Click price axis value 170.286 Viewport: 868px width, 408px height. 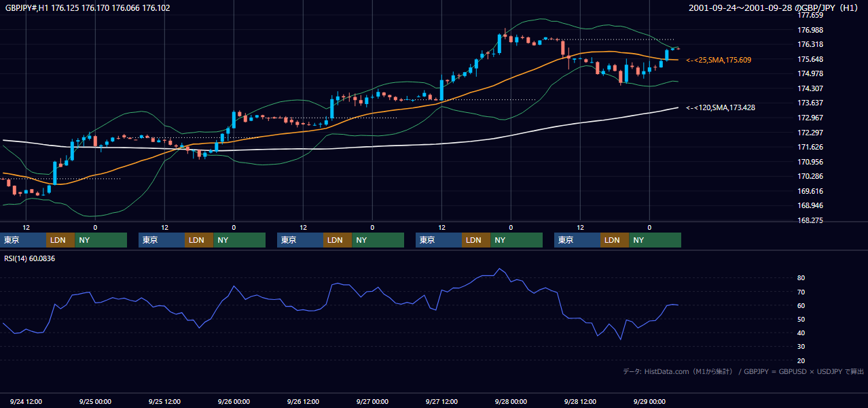tap(810, 176)
